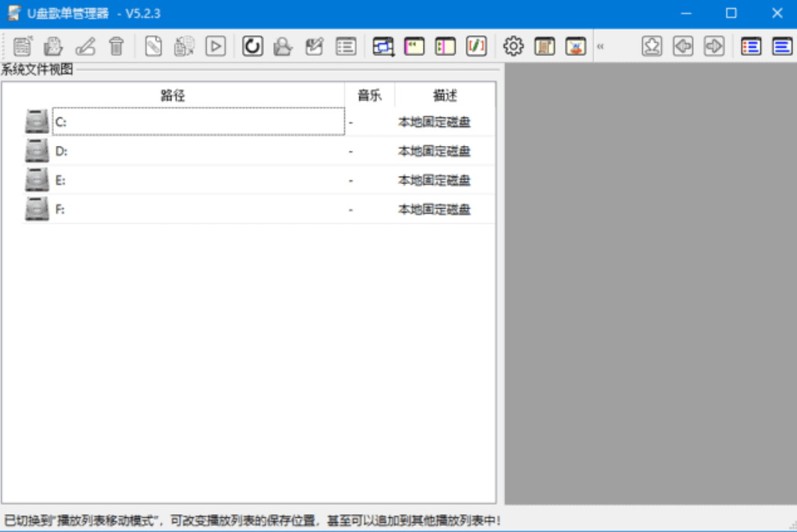Select the attach file toolbar icon
797x532 pixels.
pos(155,46)
